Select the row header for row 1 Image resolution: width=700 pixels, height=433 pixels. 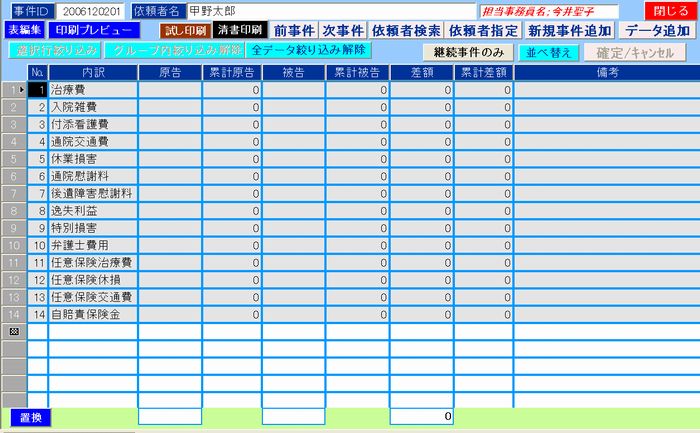click(x=13, y=90)
